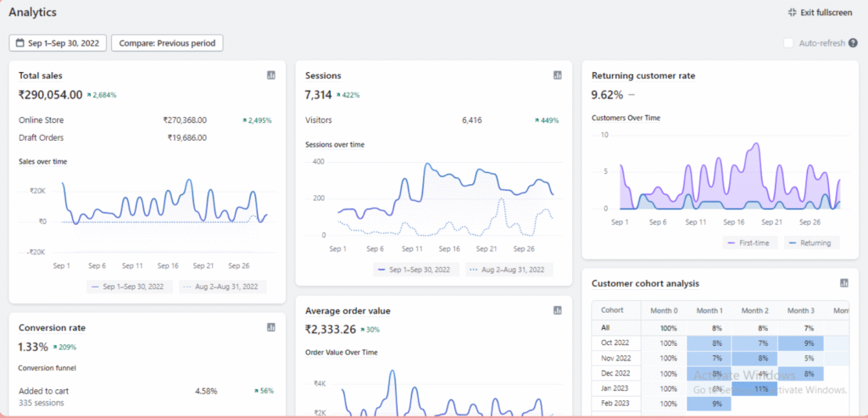868x418 pixels.
Task: Select Sep 1–Sep 30 legend under Sessions chart
Action: [417, 270]
